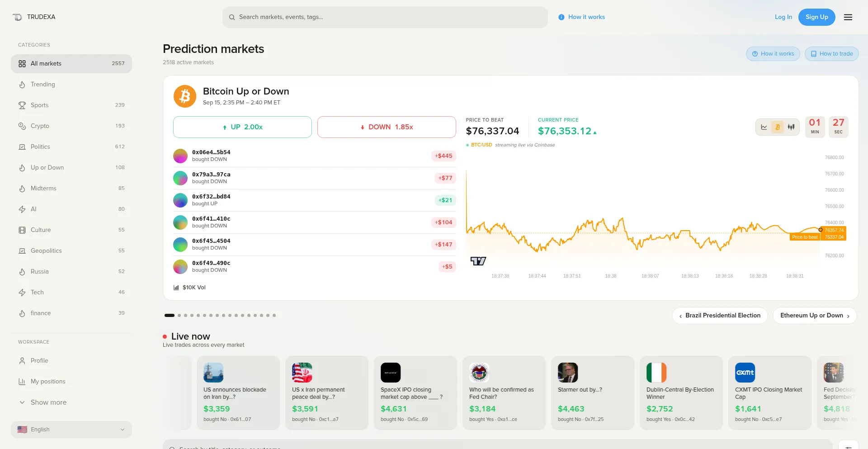Viewport: 868px width, 449px height.
Task: Click the orange Bitcoin logo beside the market title
Action: pos(185,96)
